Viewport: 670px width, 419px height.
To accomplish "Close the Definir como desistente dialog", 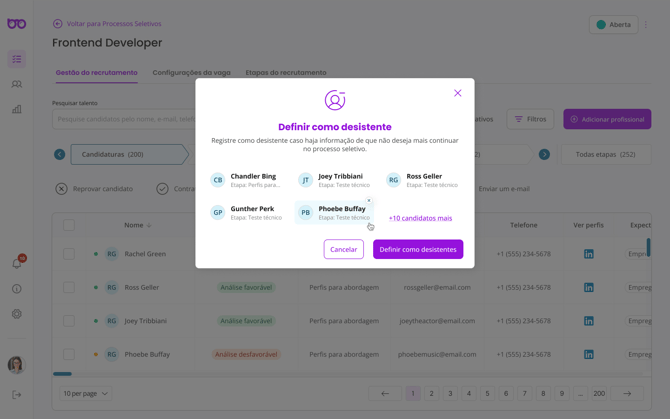I will (458, 93).
